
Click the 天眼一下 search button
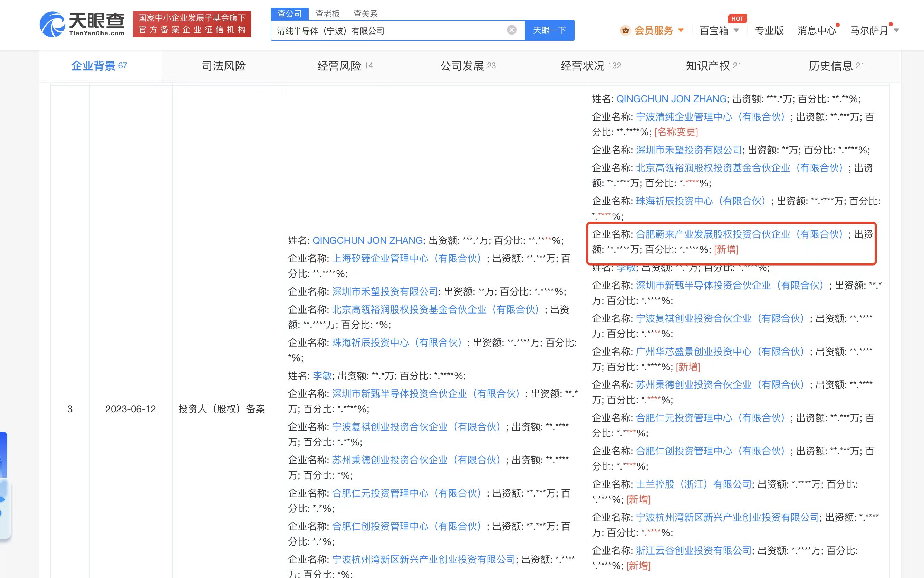pos(549,30)
